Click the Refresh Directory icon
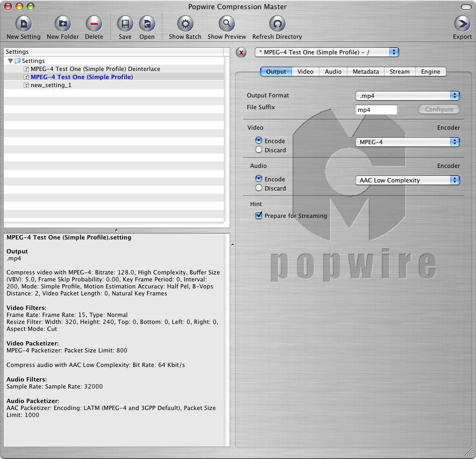 (x=277, y=24)
